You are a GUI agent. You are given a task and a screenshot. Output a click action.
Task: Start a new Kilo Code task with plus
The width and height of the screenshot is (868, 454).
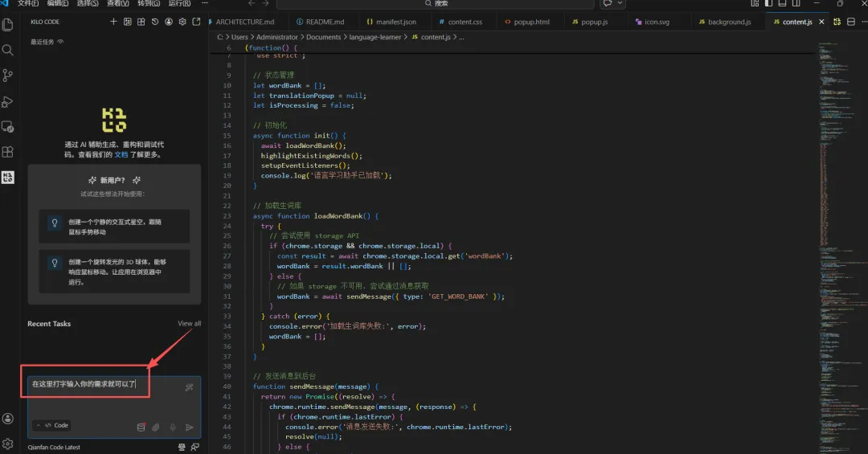point(113,22)
